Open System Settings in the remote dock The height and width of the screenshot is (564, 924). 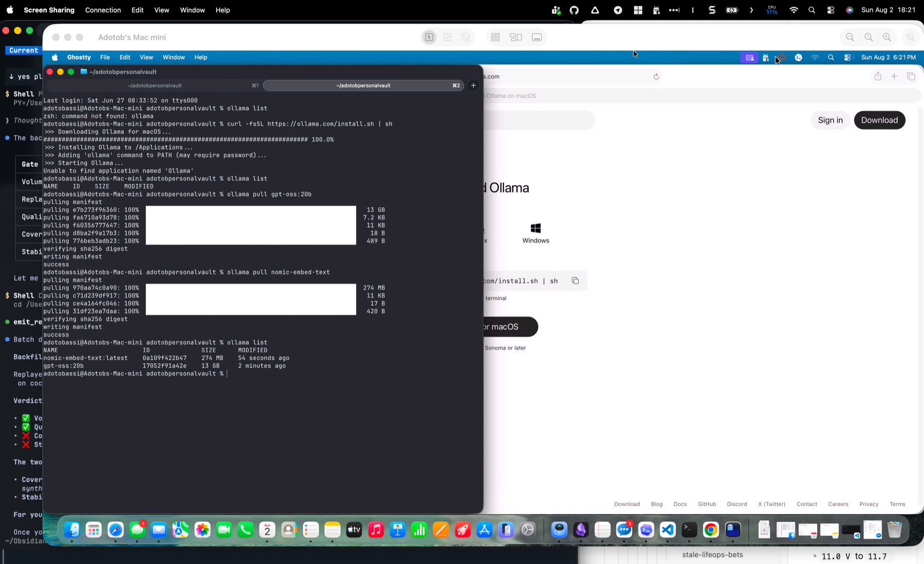528,530
